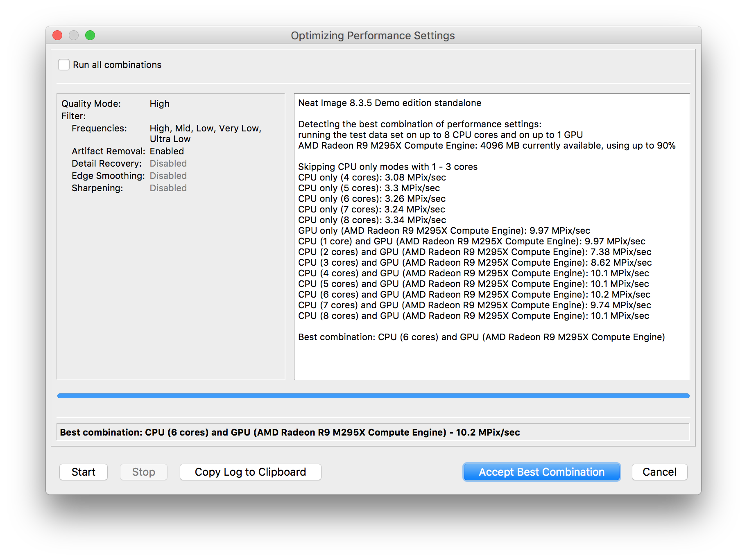
Task: Click the '4096 MB currently available' log line
Action: 487,146
